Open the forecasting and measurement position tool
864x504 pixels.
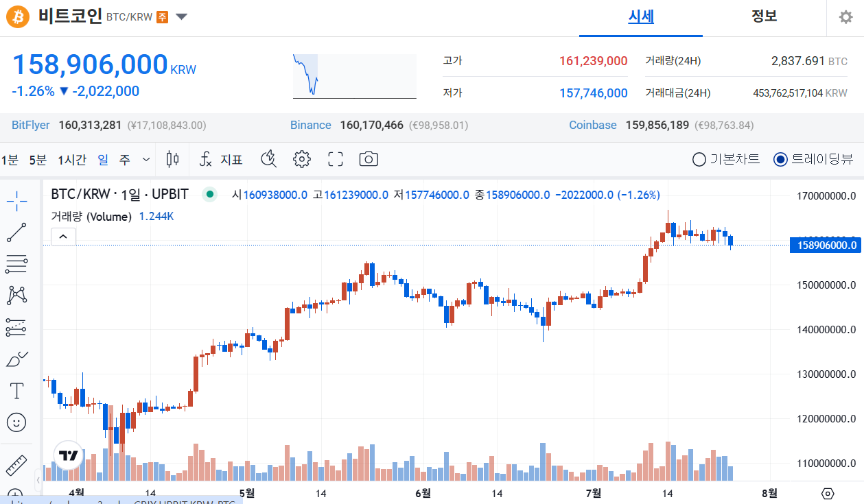point(17,327)
